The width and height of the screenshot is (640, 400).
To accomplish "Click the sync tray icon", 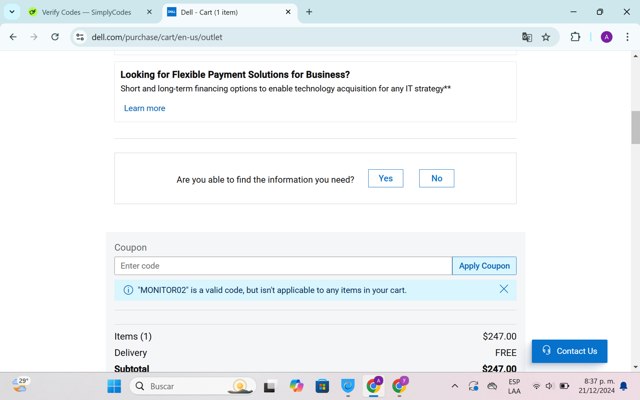I will 473,386.
